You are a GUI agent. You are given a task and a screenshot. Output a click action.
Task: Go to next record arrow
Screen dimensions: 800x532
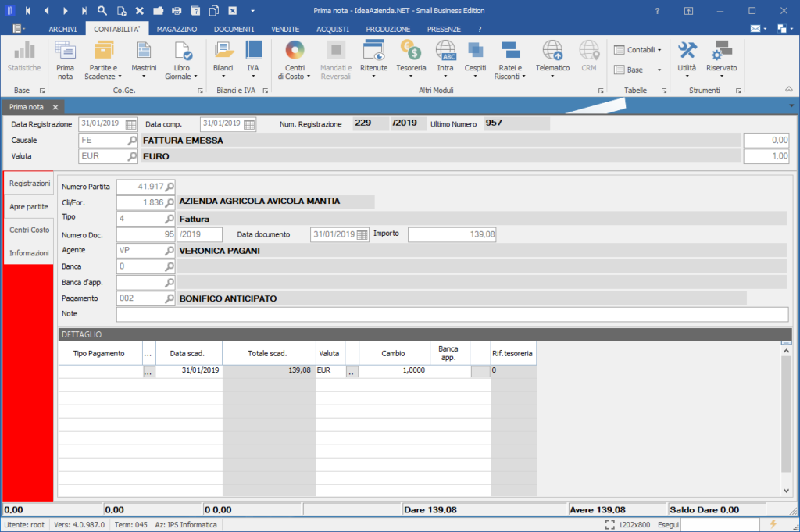(66, 11)
